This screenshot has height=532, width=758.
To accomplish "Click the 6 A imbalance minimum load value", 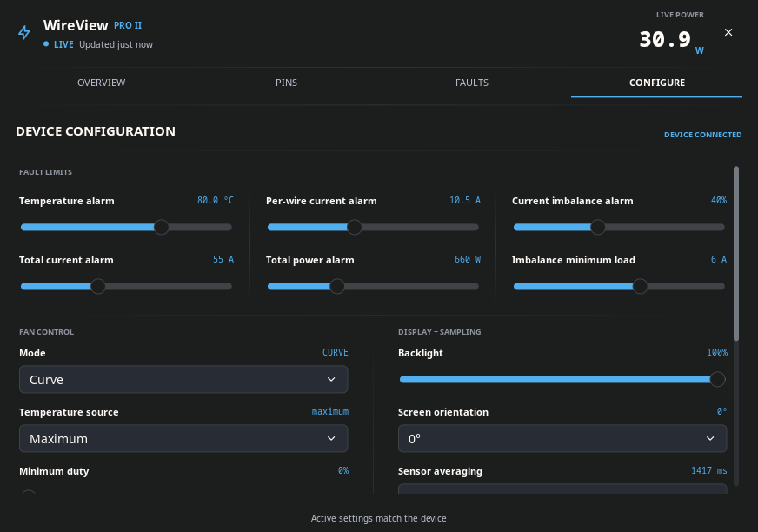I will 719,259.
